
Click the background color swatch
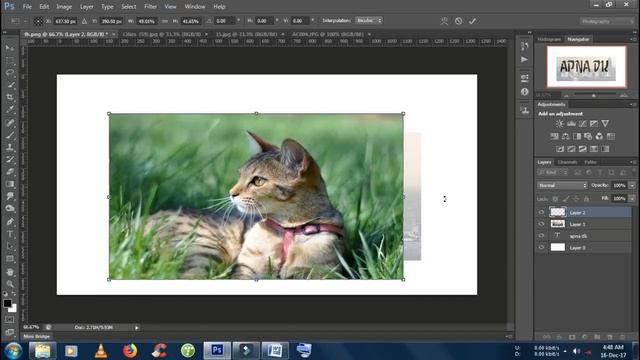click(x=13, y=309)
